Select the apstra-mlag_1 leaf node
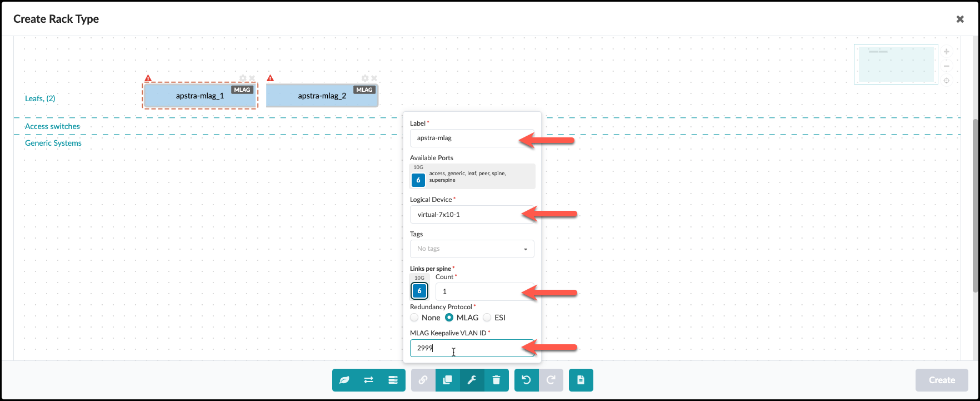This screenshot has height=401, width=980. coord(200,96)
